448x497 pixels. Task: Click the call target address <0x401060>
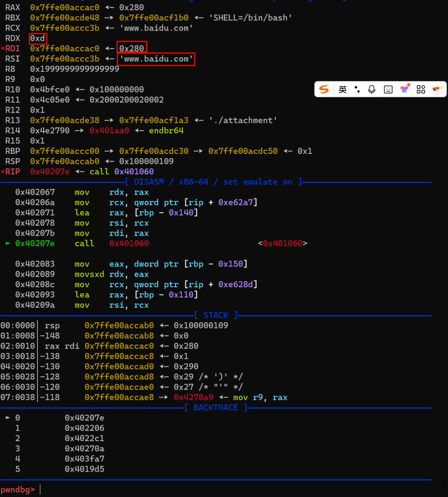(282, 243)
